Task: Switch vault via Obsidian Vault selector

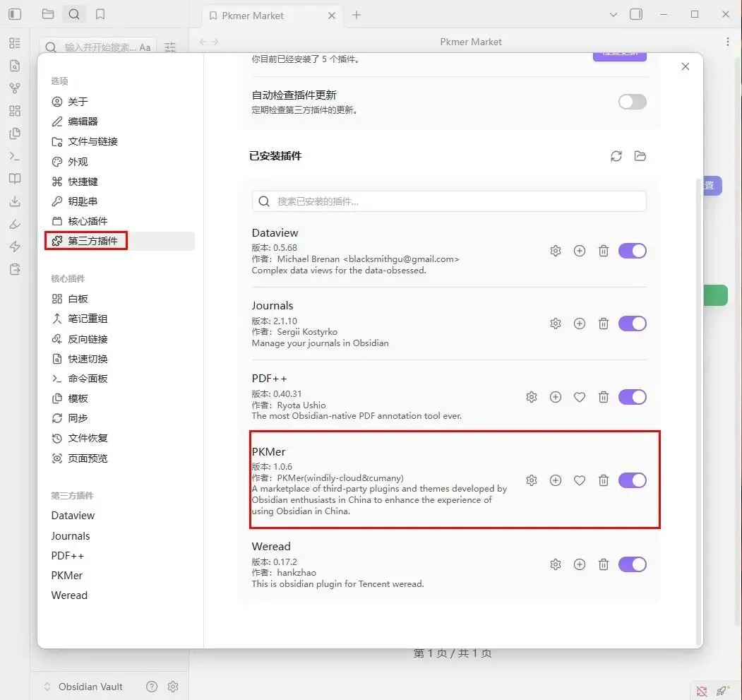Action: [x=83, y=687]
